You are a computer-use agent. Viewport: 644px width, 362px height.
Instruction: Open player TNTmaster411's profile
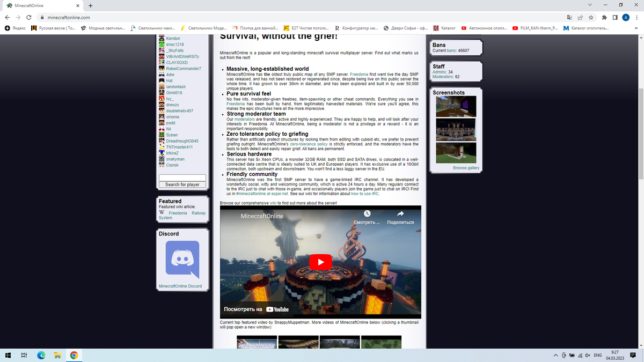point(179,147)
